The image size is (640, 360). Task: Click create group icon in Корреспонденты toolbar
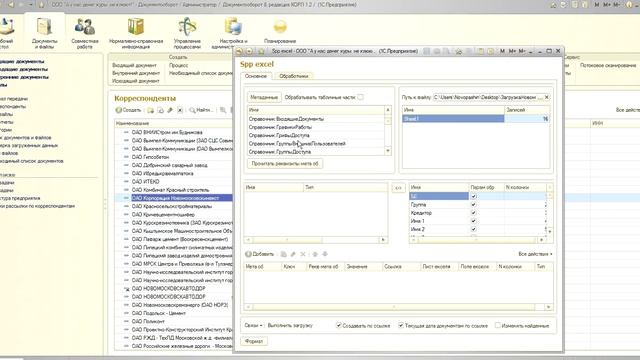coord(150,110)
